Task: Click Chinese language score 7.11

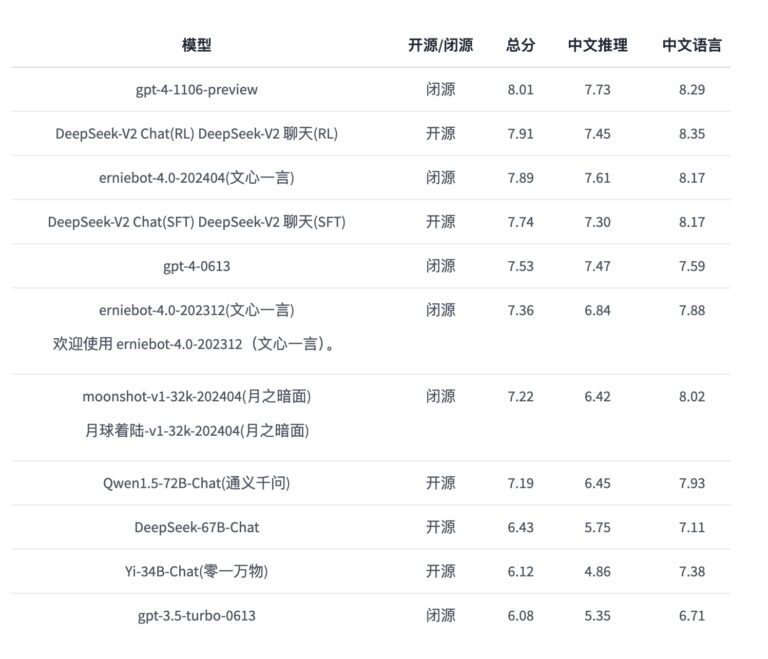Action: pos(692,527)
